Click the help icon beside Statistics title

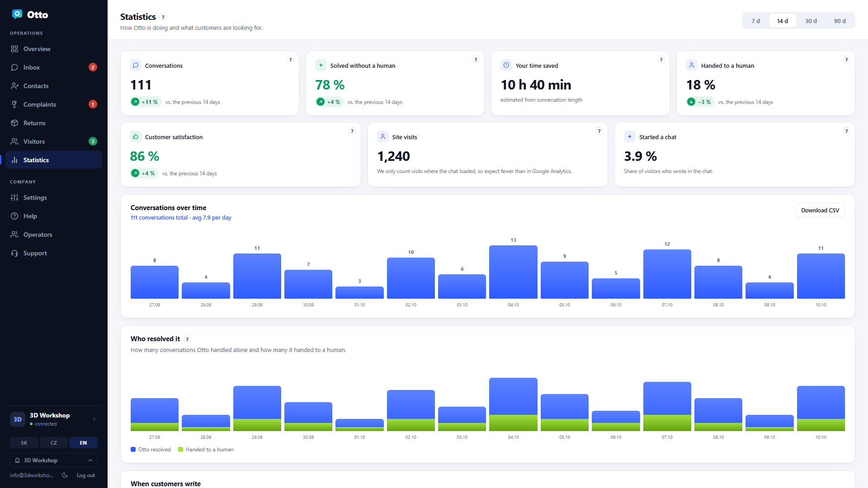pyautogui.click(x=163, y=17)
